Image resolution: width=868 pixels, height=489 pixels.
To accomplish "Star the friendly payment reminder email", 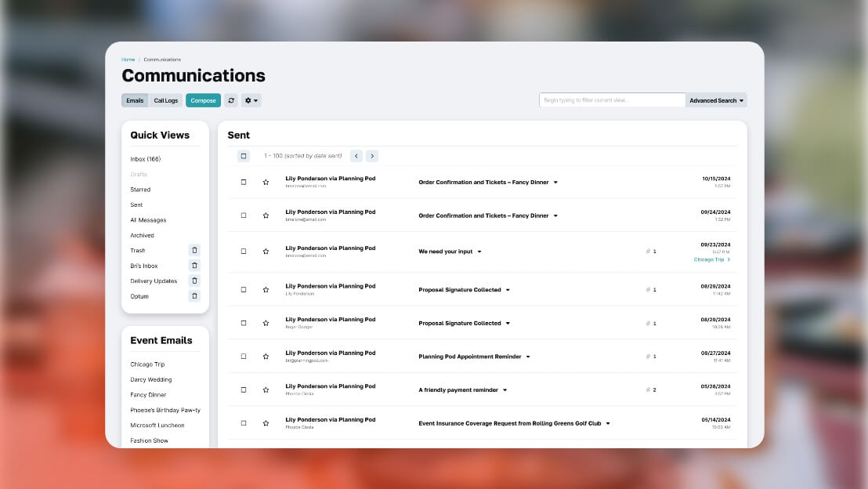I will (266, 390).
